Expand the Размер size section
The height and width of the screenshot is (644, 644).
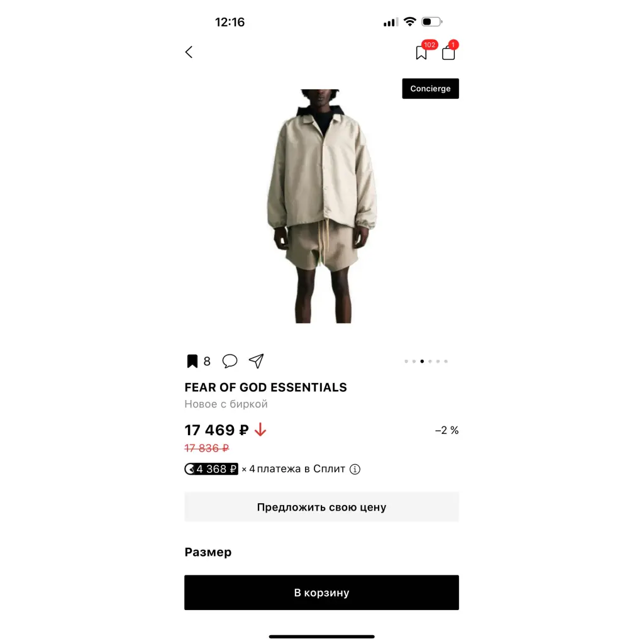coord(208,552)
